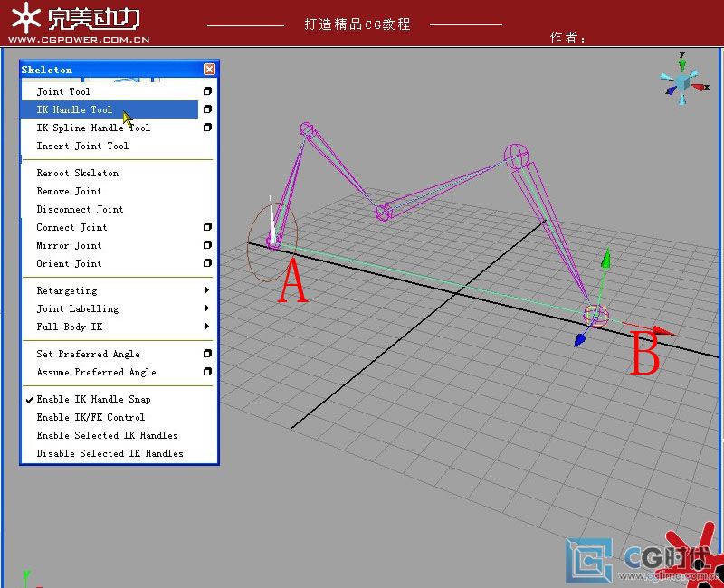Select Assume Preferred Angle
The height and width of the screenshot is (588, 724).
point(96,372)
